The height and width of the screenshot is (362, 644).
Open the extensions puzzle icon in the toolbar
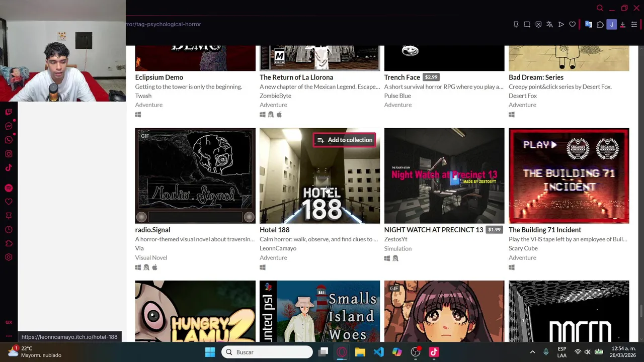pyautogui.click(x=600, y=24)
